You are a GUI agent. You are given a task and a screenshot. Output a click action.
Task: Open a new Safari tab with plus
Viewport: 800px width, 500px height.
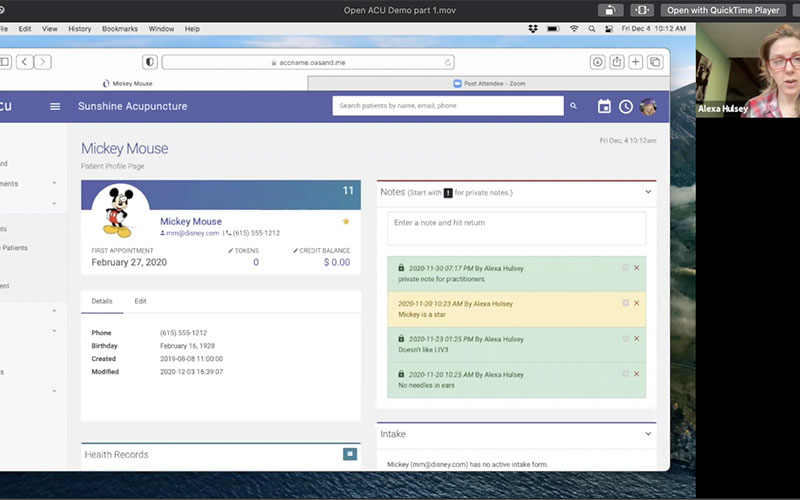point(636,62)
